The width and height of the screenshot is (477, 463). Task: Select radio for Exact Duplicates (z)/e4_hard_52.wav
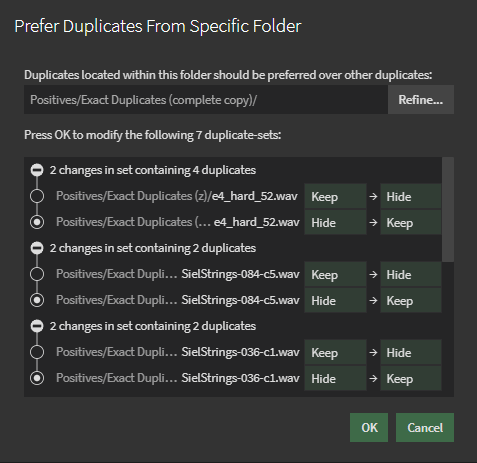point(37,196)
